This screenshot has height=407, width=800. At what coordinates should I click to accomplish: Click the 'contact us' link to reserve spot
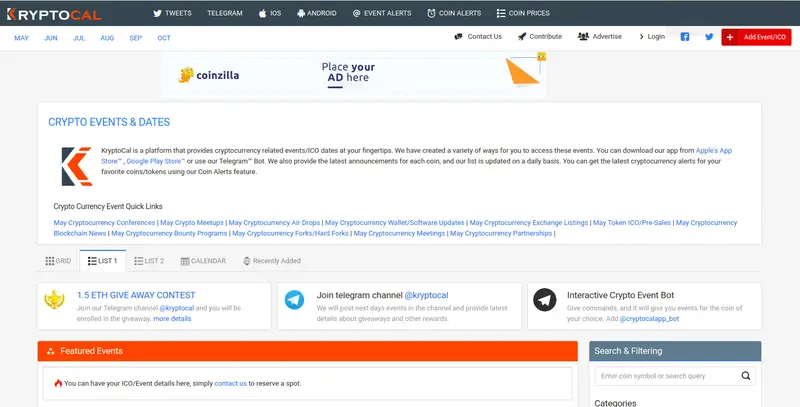coord(230,383)
